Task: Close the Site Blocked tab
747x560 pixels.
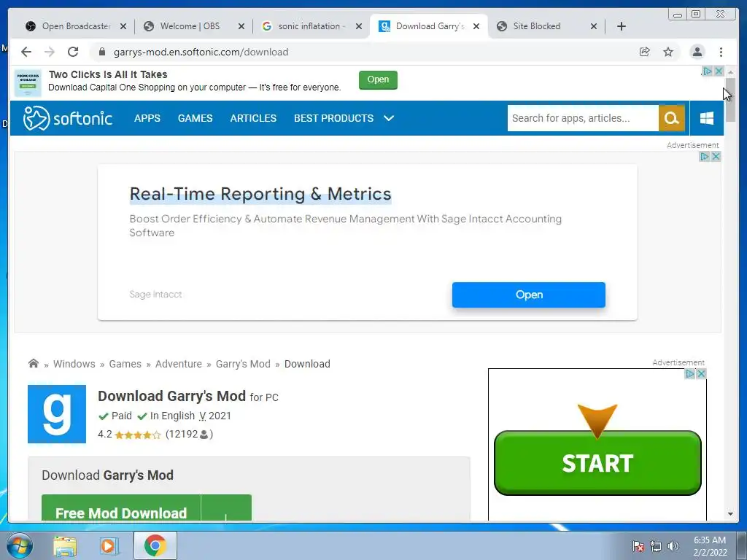Action: 594,27
